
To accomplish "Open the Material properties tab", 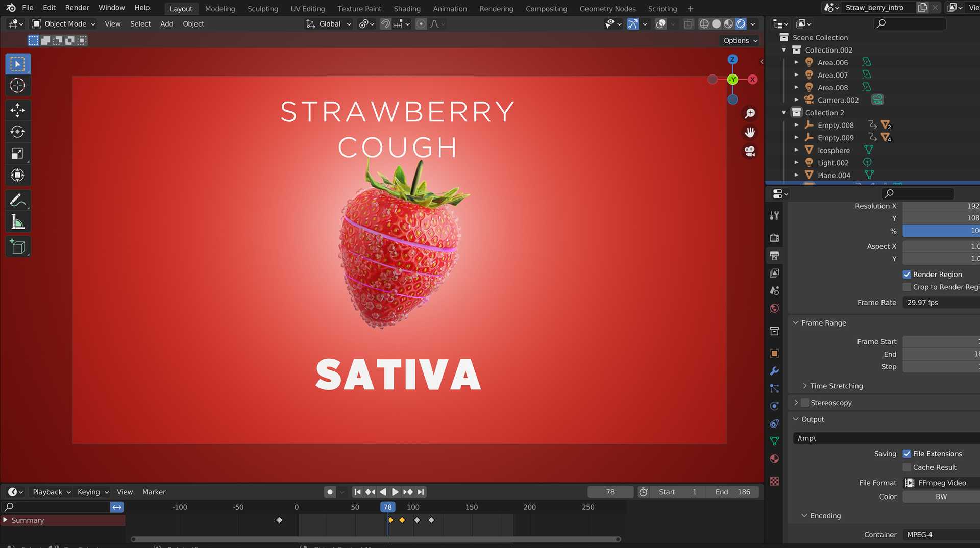I will pyautogui.click(x=774, y=459).
